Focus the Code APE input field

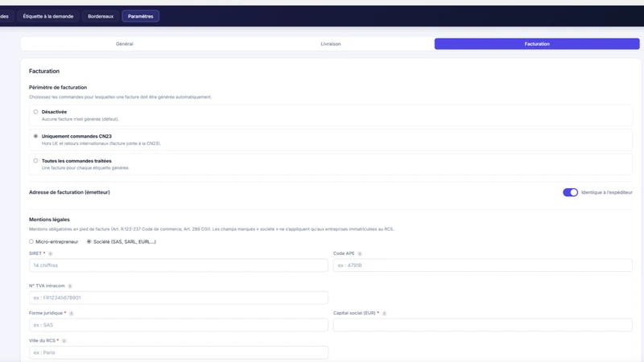482,265
